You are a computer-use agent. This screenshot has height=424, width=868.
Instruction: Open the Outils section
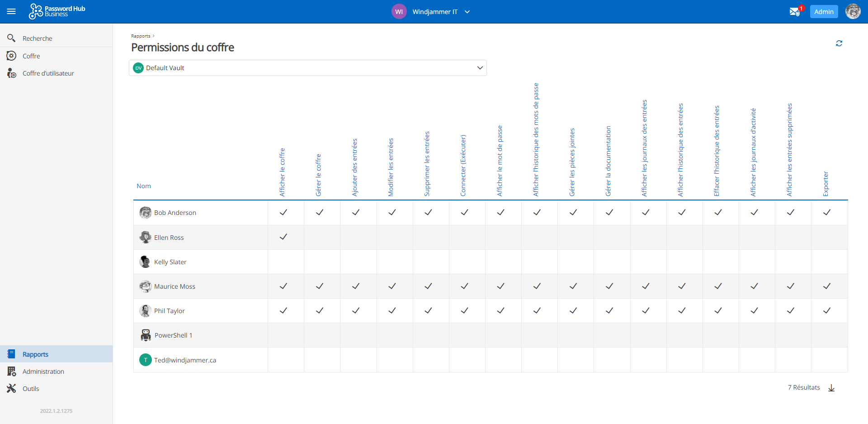click(31, 389)
